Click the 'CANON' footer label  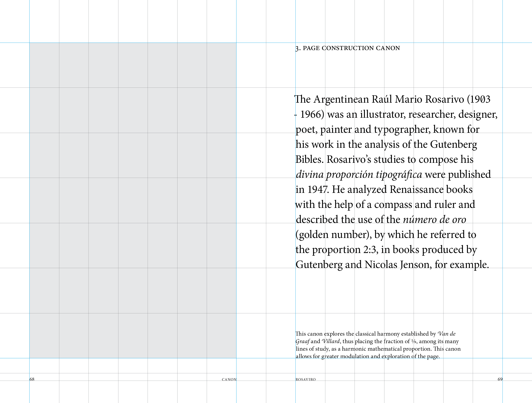pos(229,379)
